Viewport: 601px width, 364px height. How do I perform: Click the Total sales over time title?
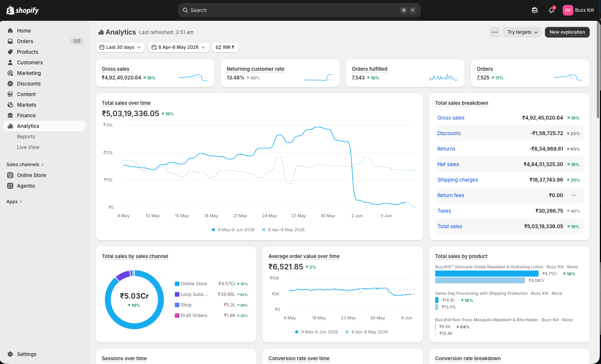click(126, 103)
